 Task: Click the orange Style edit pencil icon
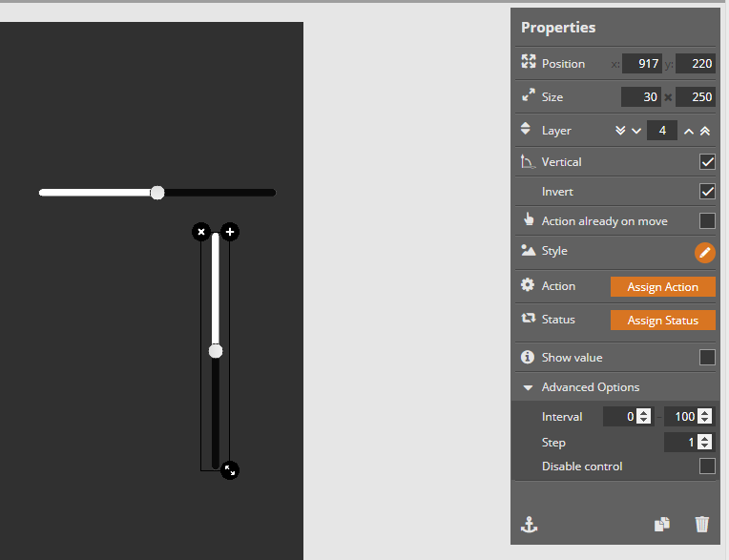click(704, 252)
